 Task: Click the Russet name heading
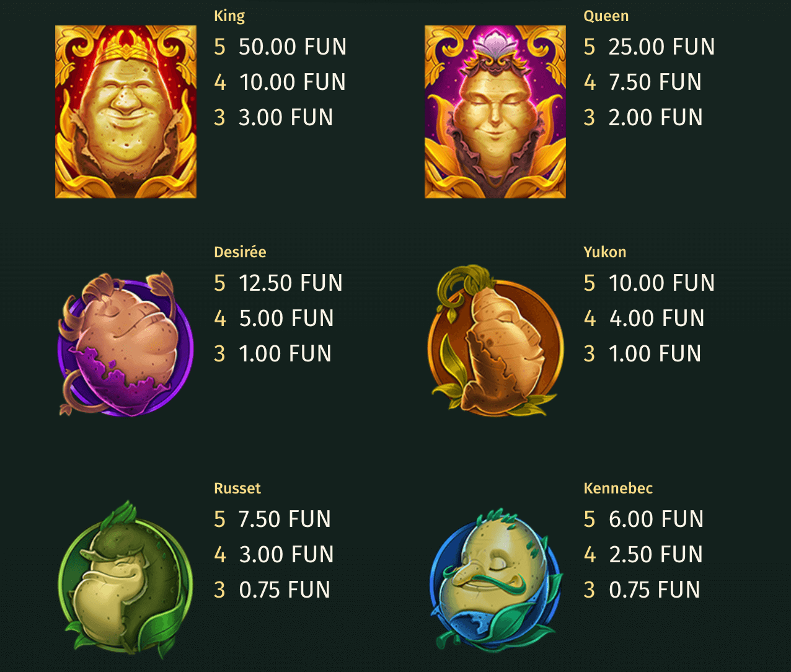pos(237,488)
